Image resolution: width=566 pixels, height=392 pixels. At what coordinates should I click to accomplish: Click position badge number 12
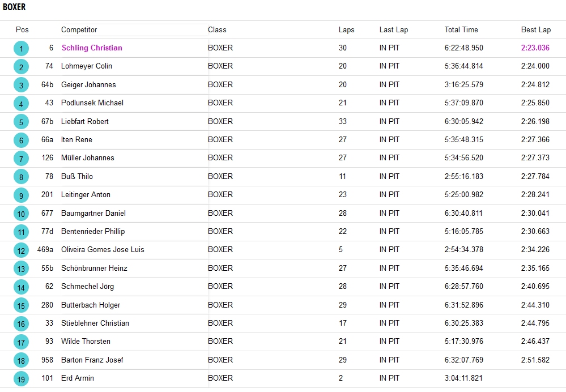21,250
